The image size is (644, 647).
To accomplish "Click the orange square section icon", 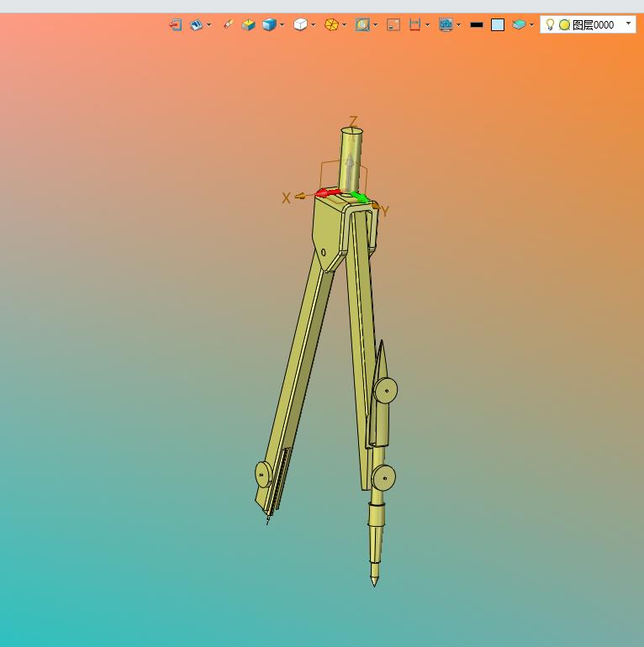I will (x=393, y=24).
